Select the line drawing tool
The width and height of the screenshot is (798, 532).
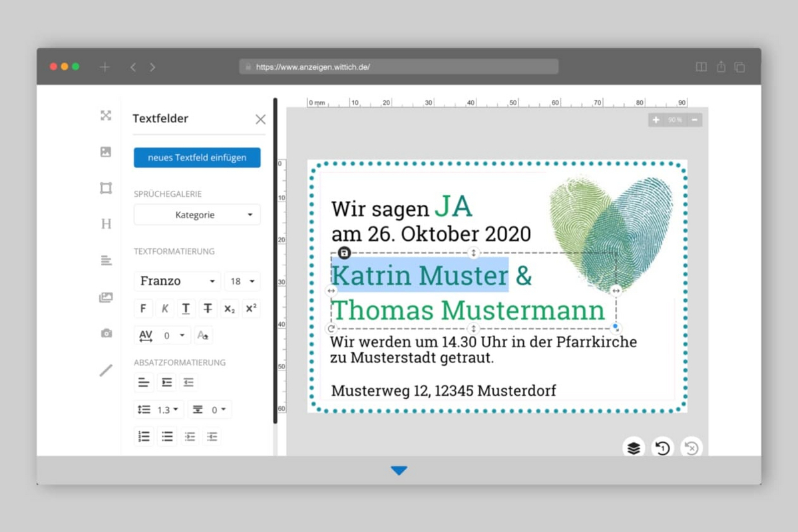106,370
